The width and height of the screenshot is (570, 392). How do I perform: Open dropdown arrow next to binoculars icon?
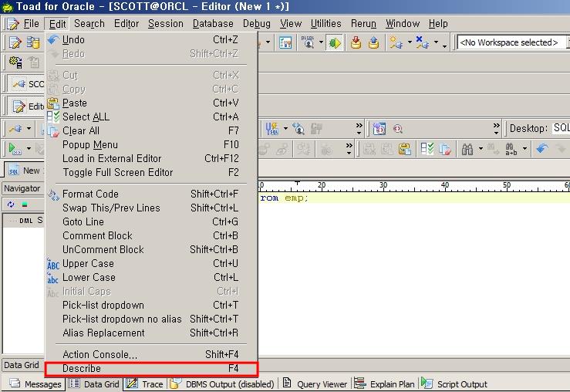coord(481,149)
